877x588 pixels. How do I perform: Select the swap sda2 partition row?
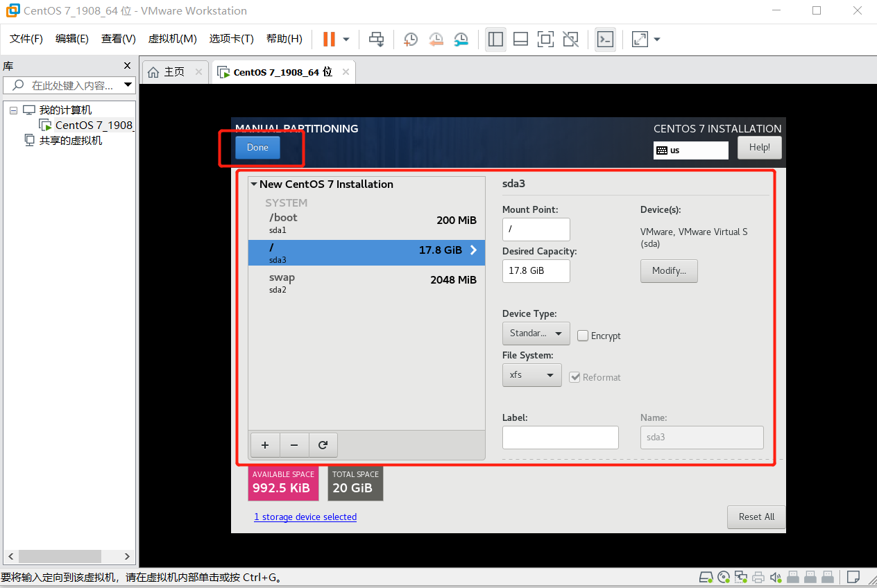(x=366, y=282)
